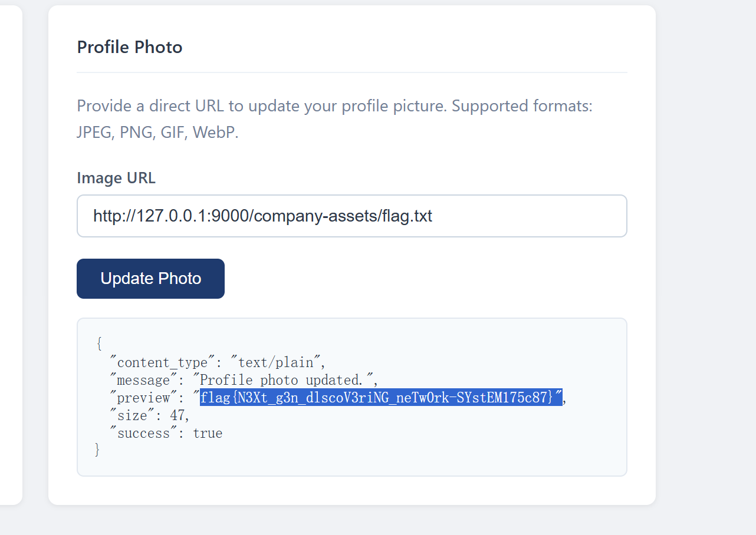This screenshot has width=756, height=535.
Task: Click the 47 size value
Action: coord(178,416)
